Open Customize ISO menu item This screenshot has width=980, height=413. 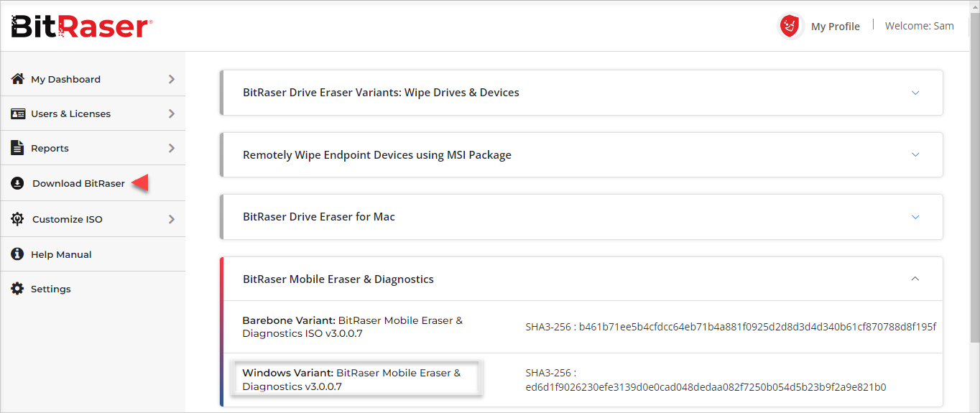tap(67, 219)
